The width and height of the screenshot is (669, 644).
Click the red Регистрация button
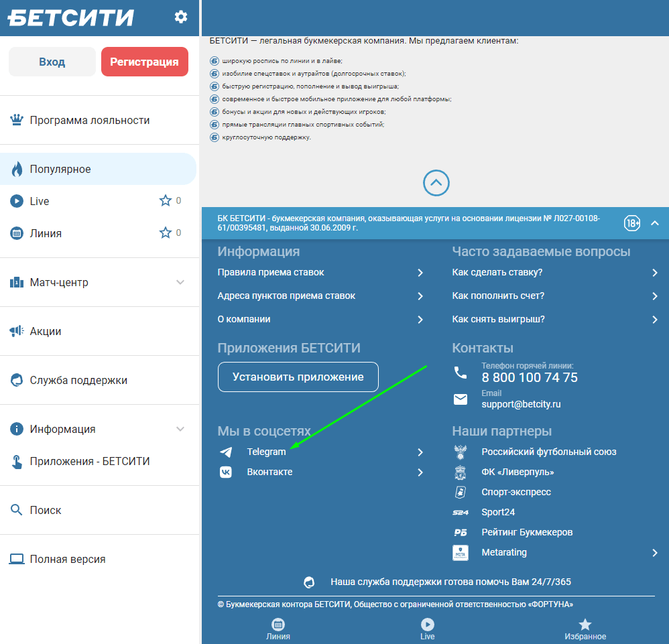[145, 62]
